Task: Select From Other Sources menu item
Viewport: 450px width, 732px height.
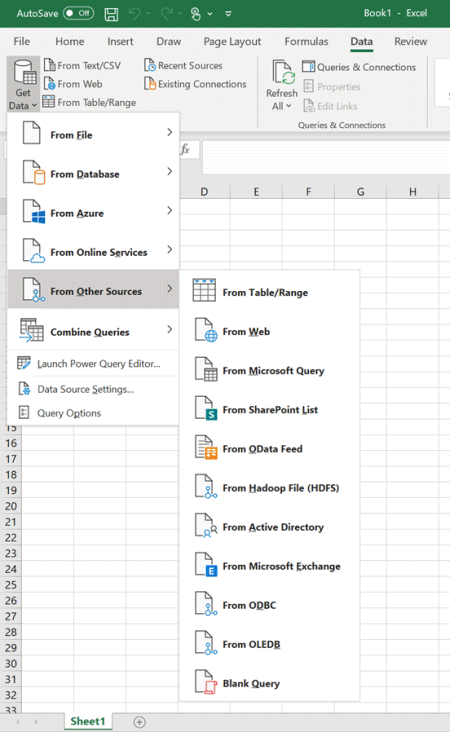Action: [93, 291]
